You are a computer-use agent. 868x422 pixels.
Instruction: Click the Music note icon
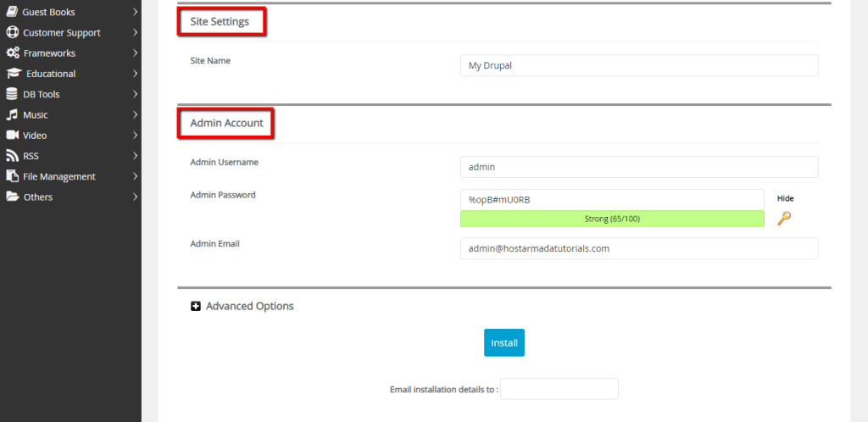[12, 114]
